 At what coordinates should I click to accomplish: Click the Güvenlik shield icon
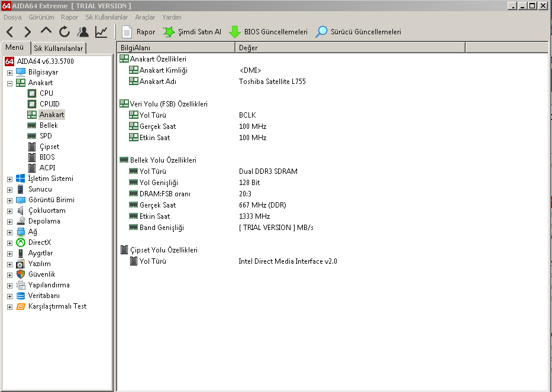pyautogui.click(x=21, y=274)
